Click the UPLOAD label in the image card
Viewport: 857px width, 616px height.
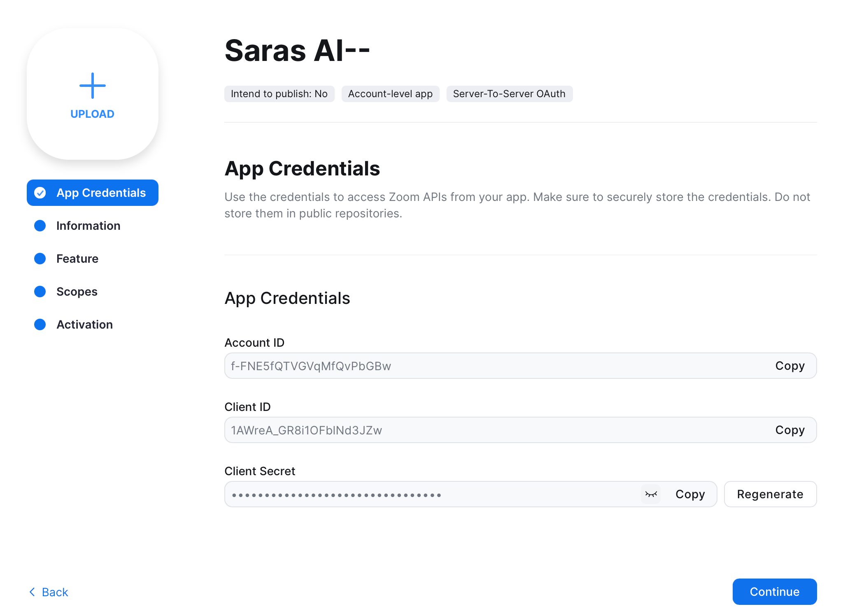[93, 114]
